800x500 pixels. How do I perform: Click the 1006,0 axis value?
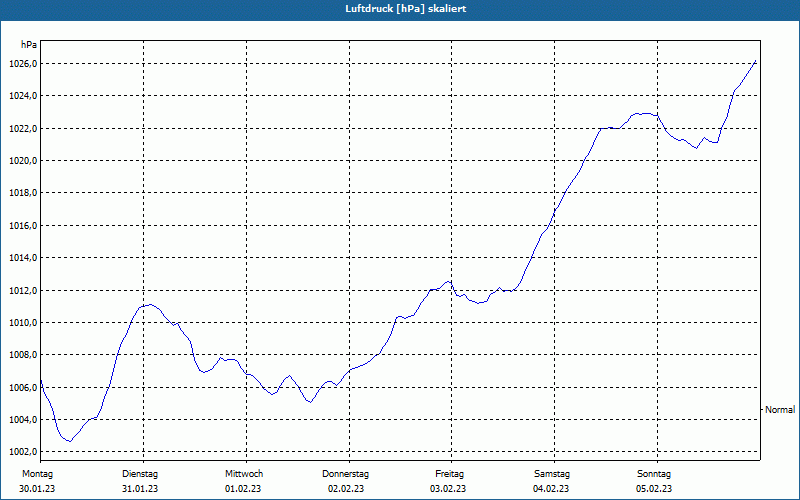click(22, 388)
